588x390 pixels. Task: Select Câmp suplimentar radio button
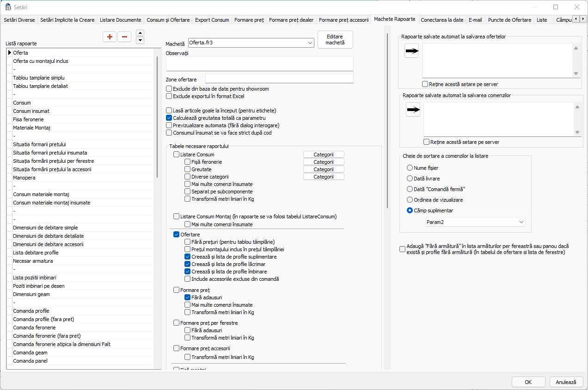(x=410, y=210)
